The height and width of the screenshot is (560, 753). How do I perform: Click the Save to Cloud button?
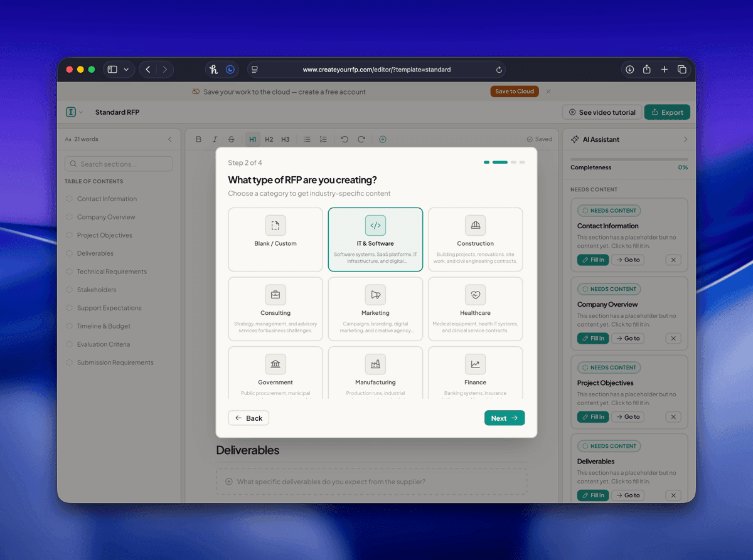click(514, 91)
